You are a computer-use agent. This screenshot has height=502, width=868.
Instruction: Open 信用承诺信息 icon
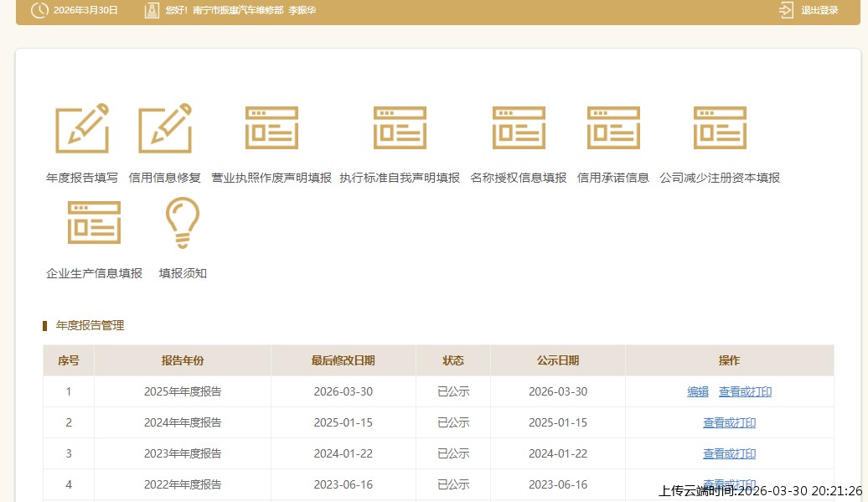[x=613, y=128]
